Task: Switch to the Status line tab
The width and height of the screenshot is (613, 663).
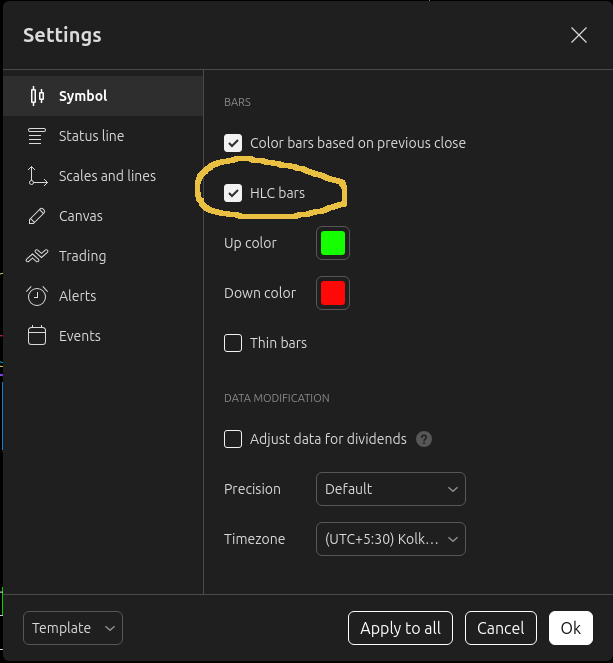Action: pyautogui.click(x=103, y=136)
